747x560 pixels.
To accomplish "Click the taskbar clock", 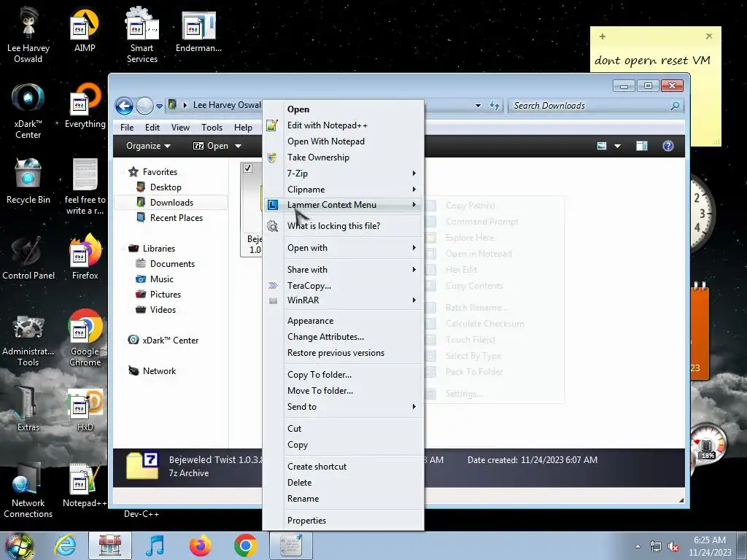I will click(x=709, y=546).
